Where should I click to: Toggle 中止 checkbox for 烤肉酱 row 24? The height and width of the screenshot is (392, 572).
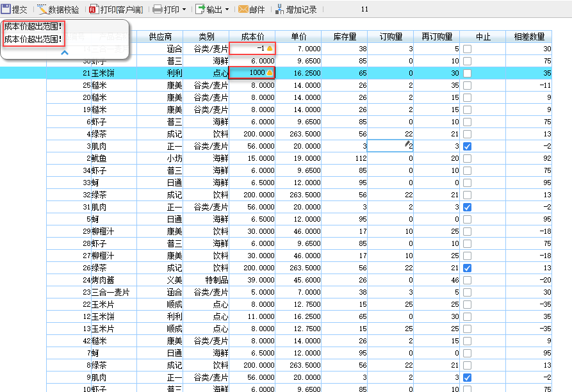[x=467, y=280]
